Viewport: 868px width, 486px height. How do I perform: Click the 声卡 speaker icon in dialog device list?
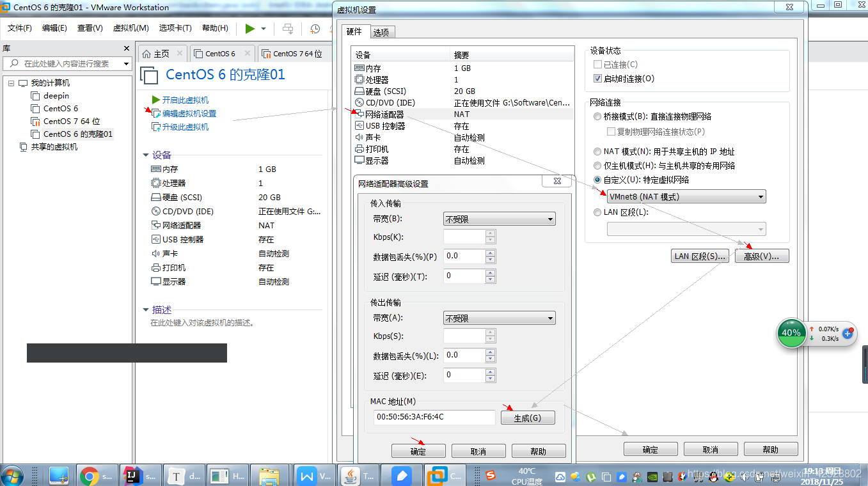359,137
